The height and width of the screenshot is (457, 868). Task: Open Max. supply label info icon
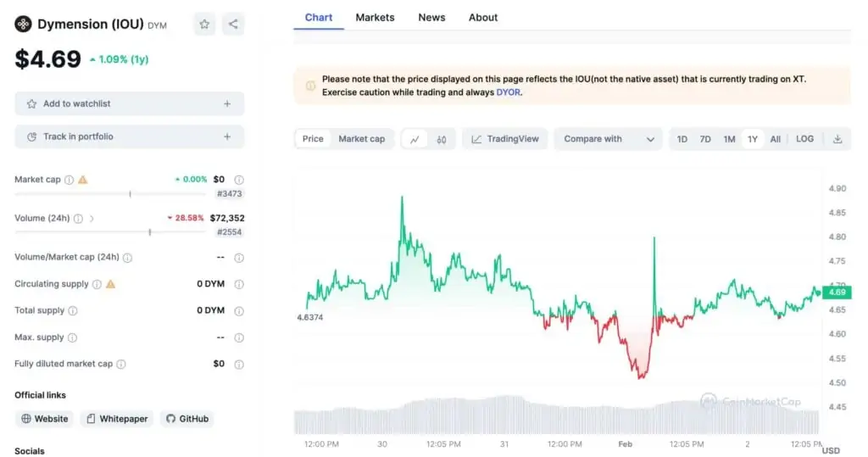[72, 337]
